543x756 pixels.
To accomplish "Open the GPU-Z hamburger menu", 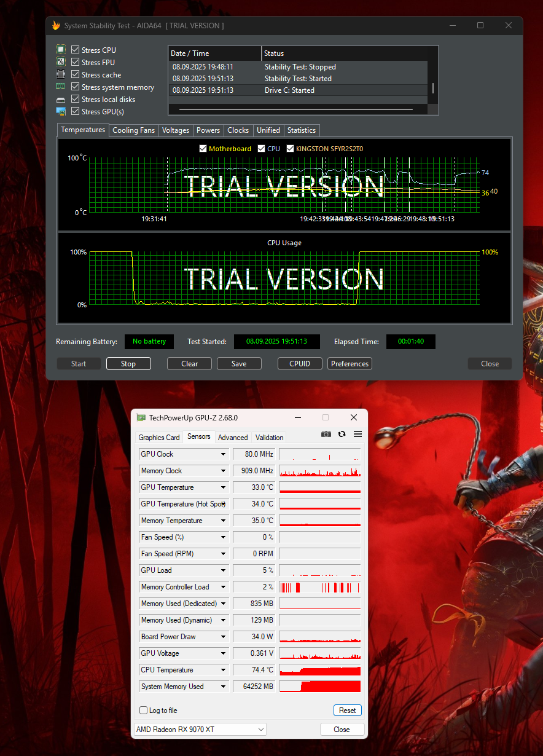I will [357, 434].
